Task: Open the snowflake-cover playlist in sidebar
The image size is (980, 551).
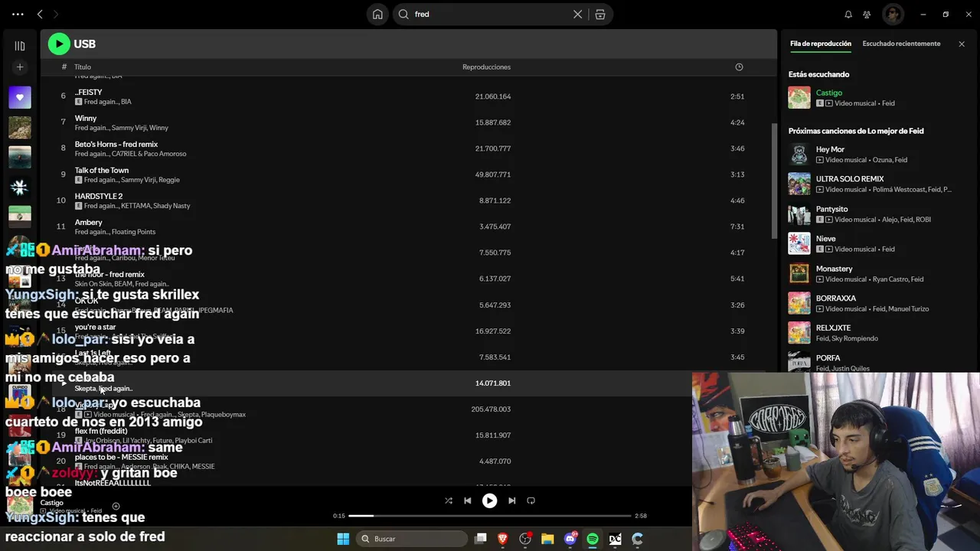Action: (x=20, y=187)
